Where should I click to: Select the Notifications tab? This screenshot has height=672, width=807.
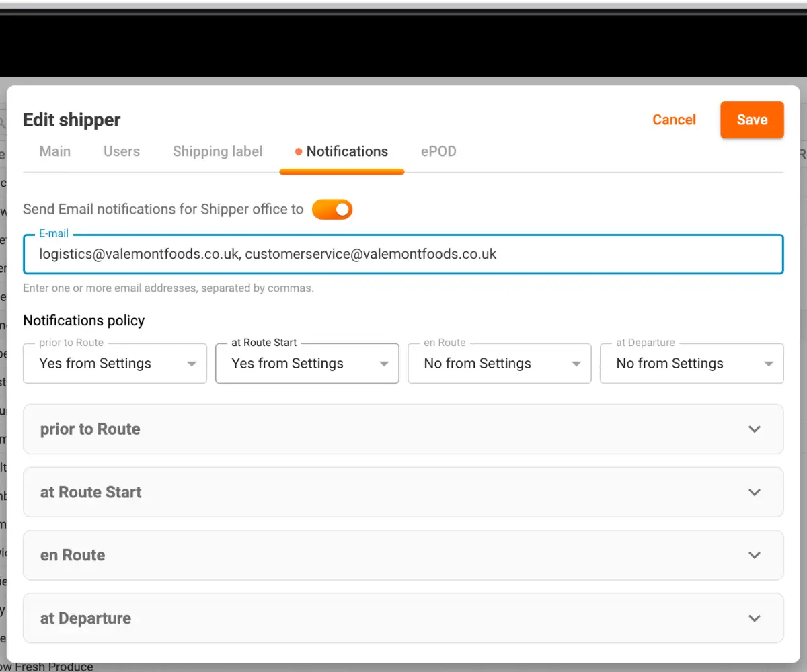click(342, 151)
